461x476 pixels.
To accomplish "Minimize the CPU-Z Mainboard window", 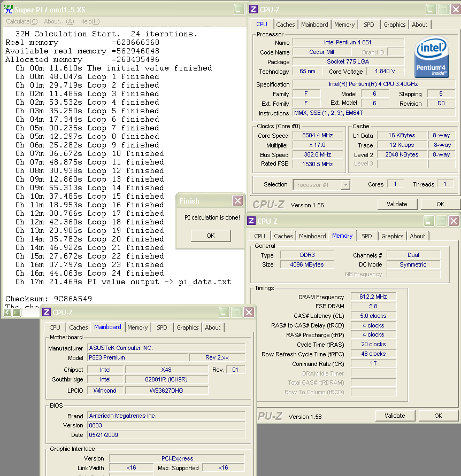I will point(224,312).
